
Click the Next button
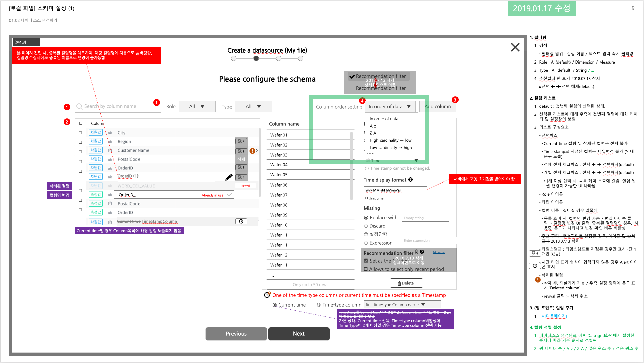tap(299, 334)
